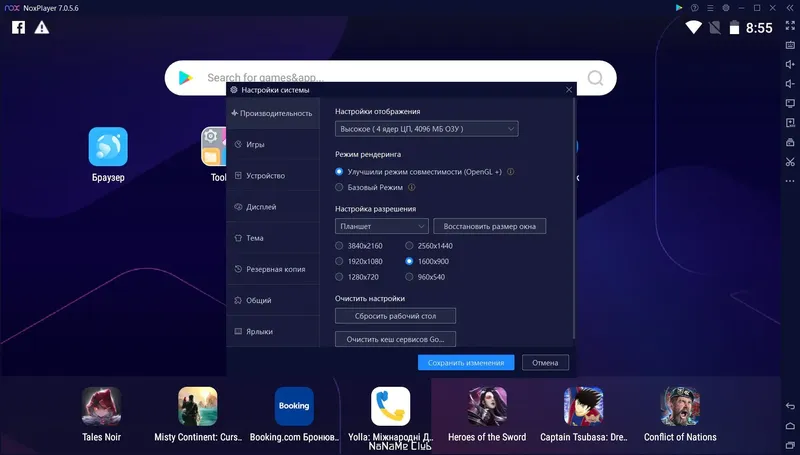Click info icon next to OpenGL+ option
800x455 pixels.
[511, 172]
